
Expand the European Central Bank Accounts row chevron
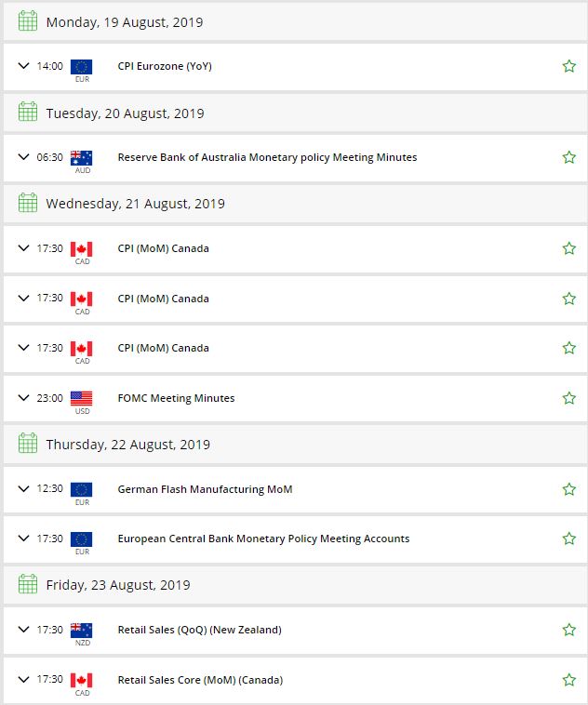tap(24, 539)
